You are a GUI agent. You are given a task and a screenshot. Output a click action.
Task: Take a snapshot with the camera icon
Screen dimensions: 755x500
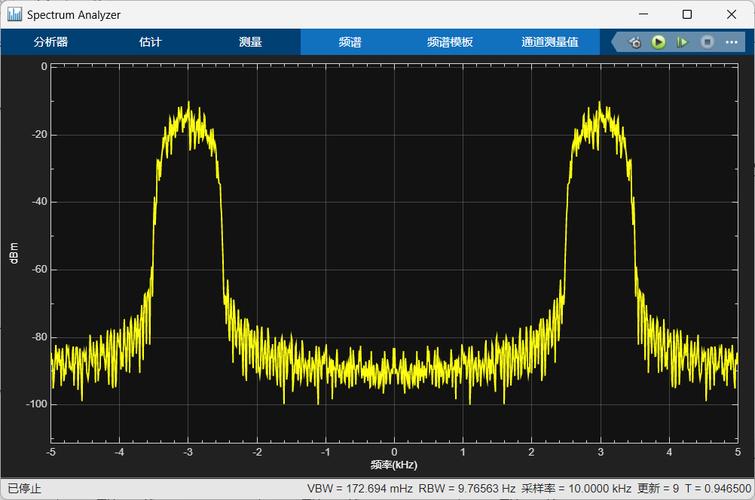pyautogui.click(x=635, y=42)
